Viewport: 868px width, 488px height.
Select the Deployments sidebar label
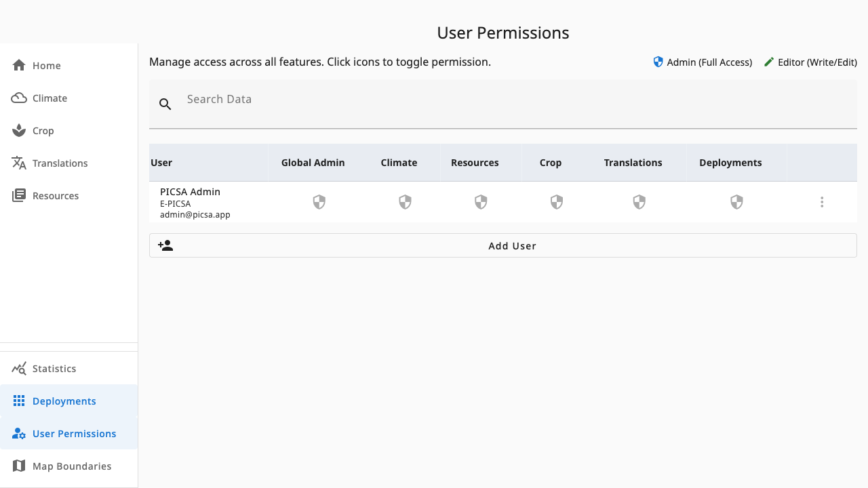tap(64, 401)
